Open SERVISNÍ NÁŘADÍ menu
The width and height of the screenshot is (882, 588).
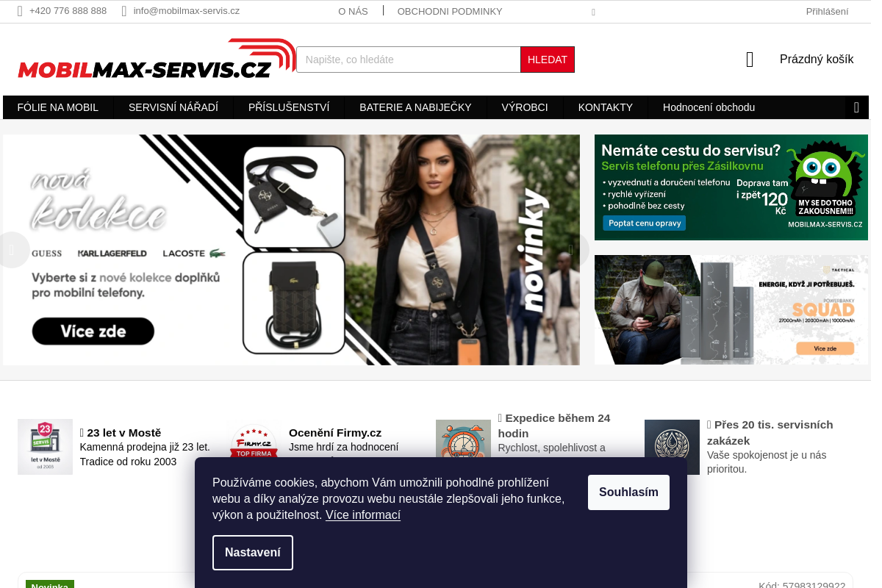(x=173, y=107)
